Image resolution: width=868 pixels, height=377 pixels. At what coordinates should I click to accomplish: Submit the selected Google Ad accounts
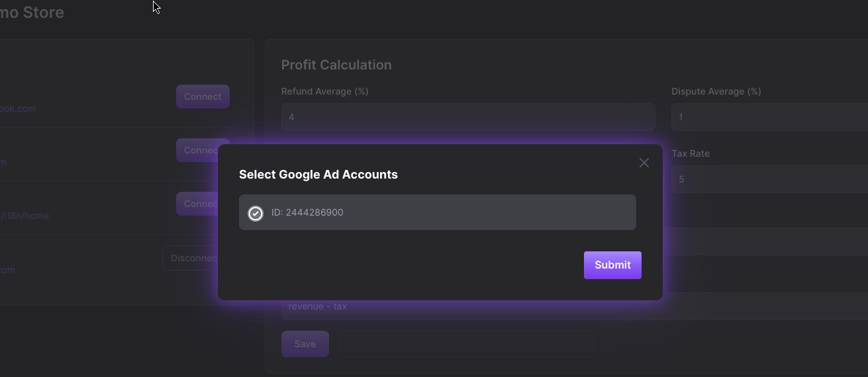click(612, 265)
